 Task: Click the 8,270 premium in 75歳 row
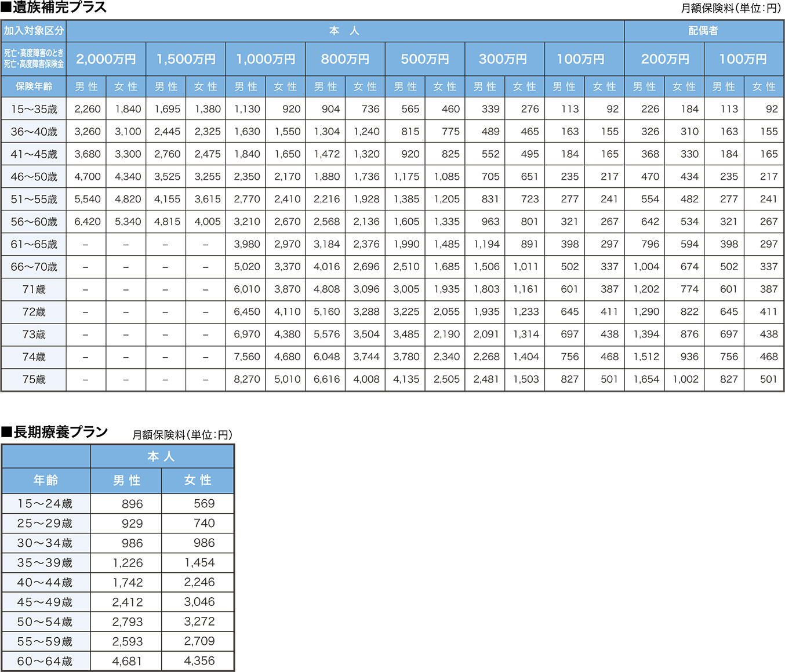[246, 380]
